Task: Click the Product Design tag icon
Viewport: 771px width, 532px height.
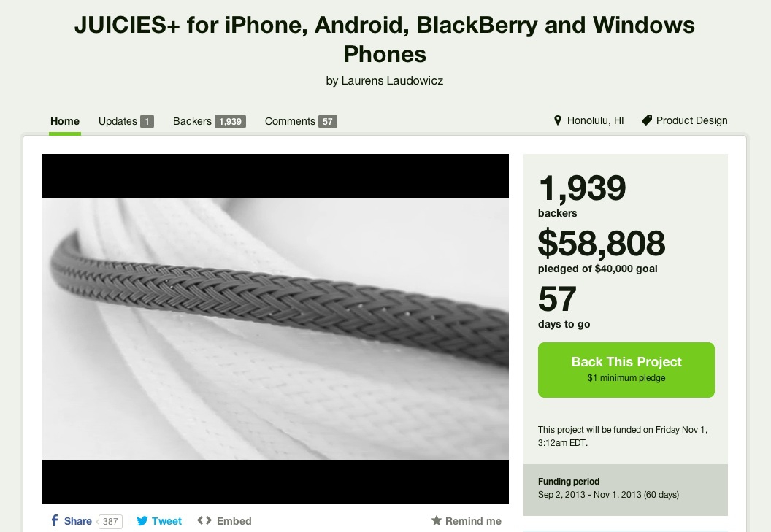Action: pos(647,120)
